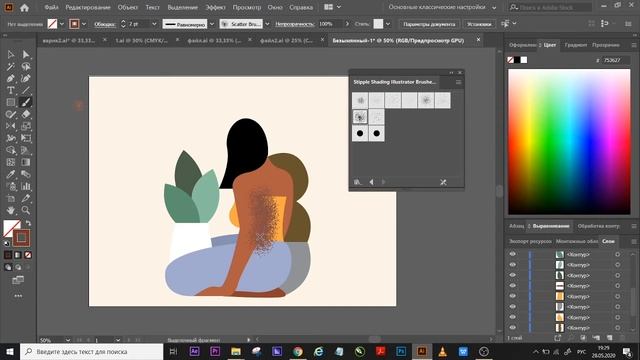This screenshot has width=640, height=360.
Task: Open Scatter Brush definition dropdown
Action: pos(267,24)
